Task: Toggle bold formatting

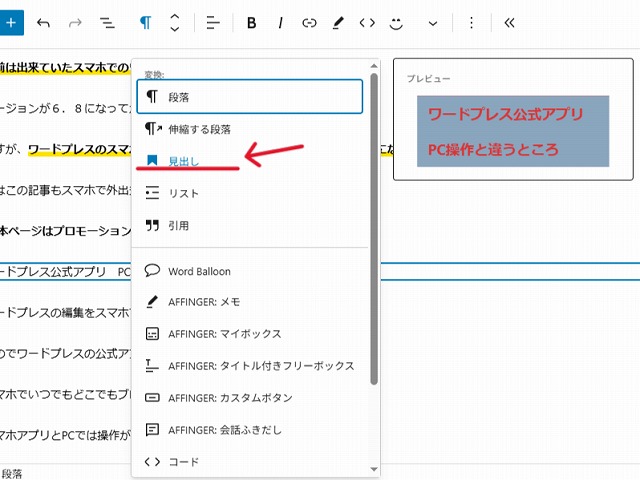Action: 251,22
